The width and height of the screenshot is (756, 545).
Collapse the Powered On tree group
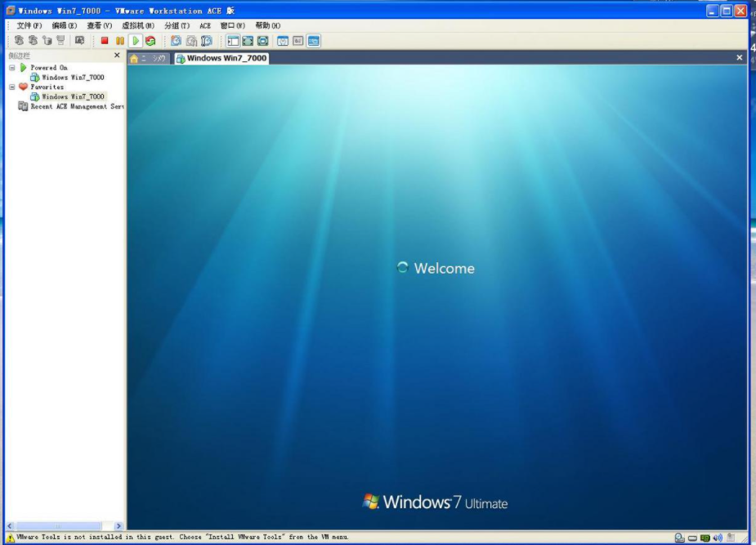click(12, 68)
